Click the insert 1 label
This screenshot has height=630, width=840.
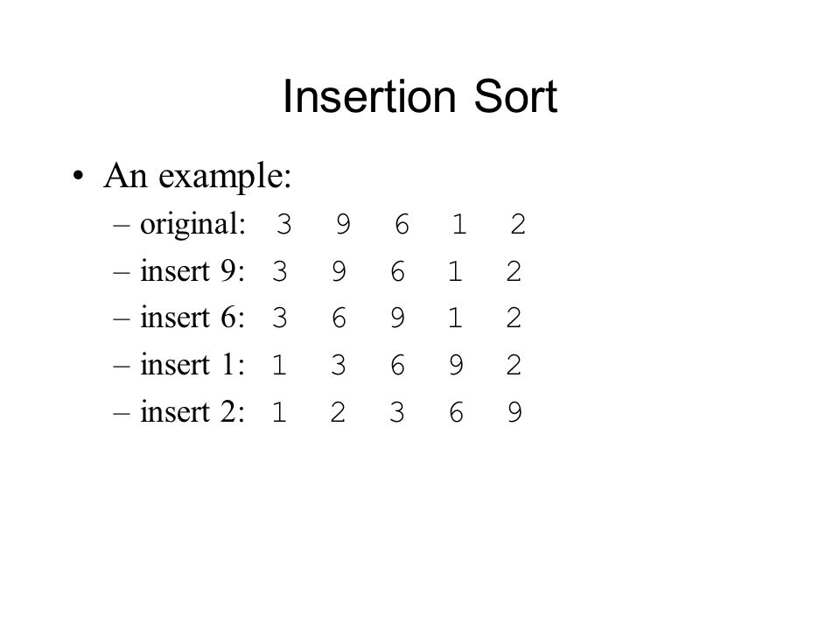point(192,365)
